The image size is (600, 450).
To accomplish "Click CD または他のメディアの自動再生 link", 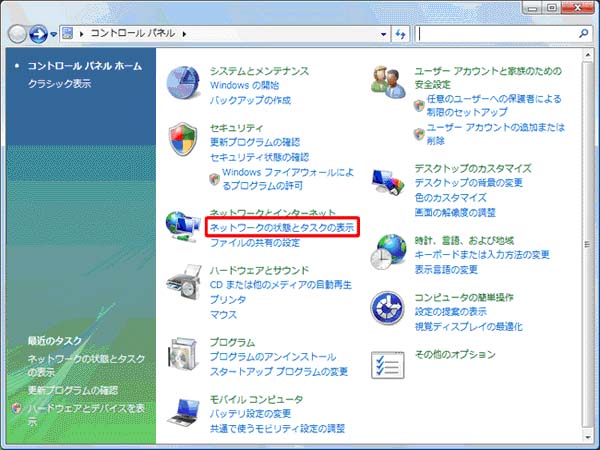I will 280,285.
